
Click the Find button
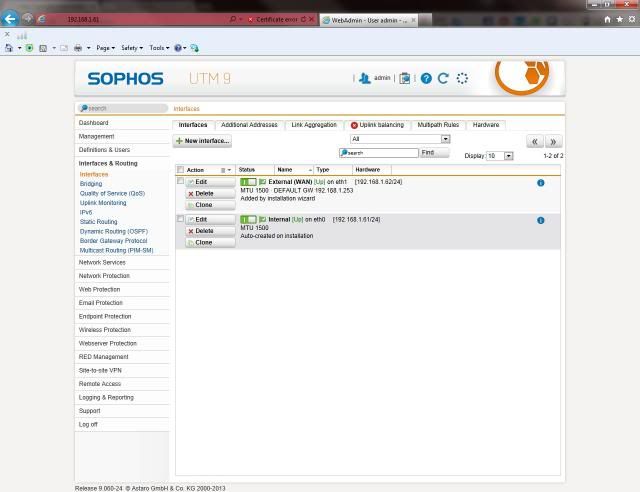[434, 153]
